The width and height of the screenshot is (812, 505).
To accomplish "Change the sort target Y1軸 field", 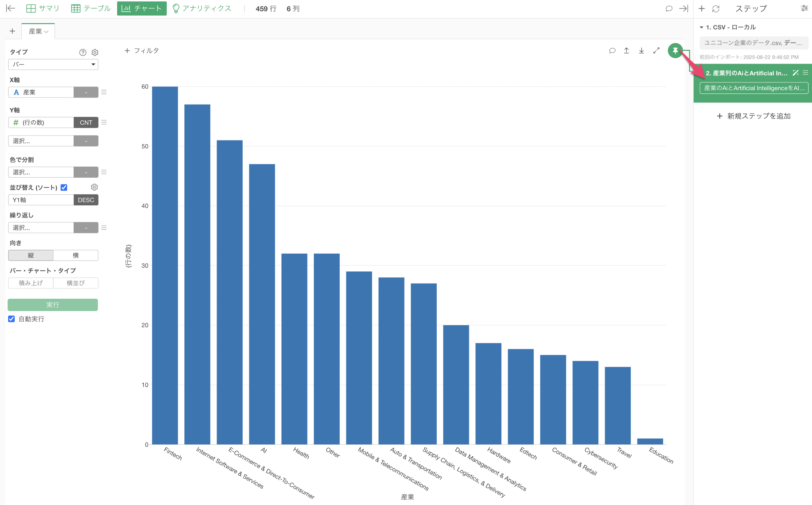I will point(41,200).
